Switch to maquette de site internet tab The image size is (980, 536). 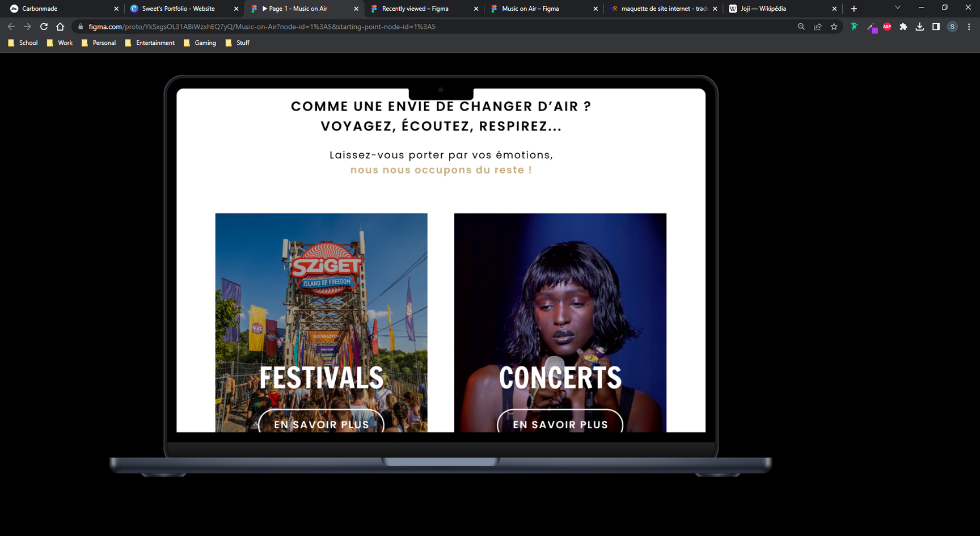click(664, 9)
